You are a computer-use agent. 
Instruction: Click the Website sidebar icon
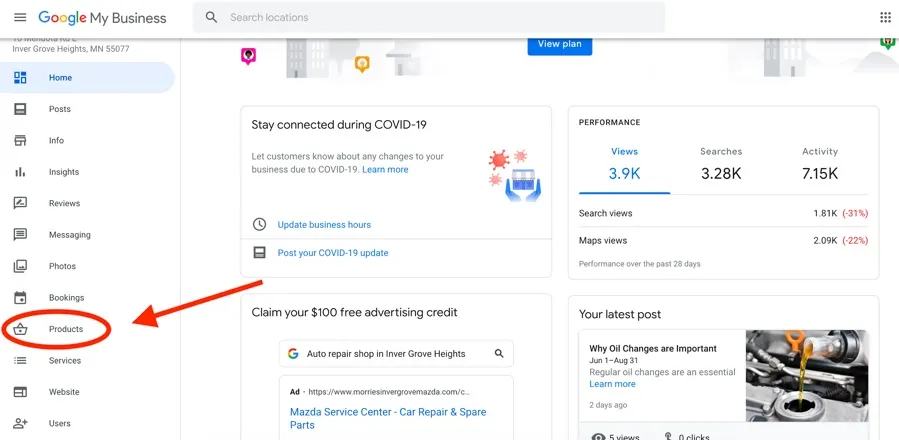tap(20, 392)
